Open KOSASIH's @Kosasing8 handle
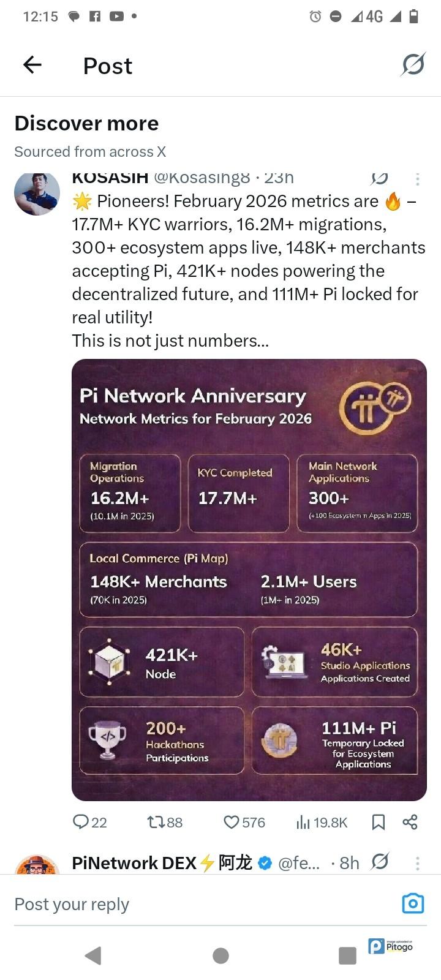The height and width of the screenshot is (980, 441). 202,178
